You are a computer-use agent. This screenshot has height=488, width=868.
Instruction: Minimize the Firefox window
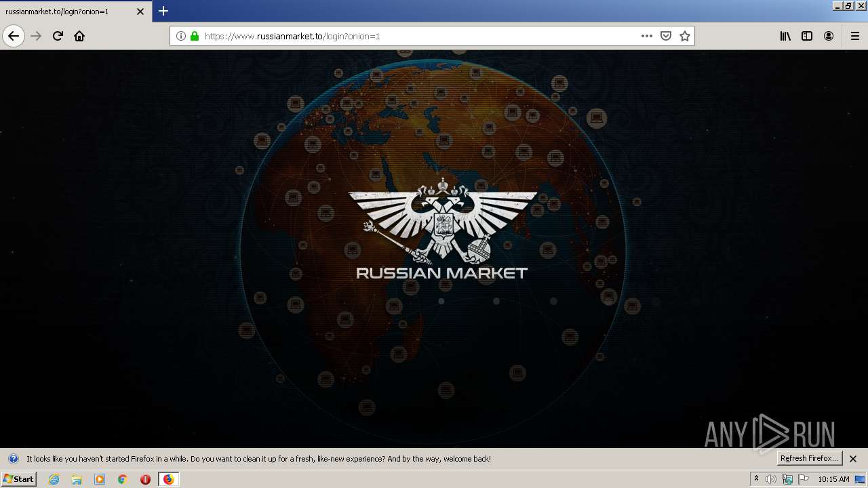tap(837, 5)
